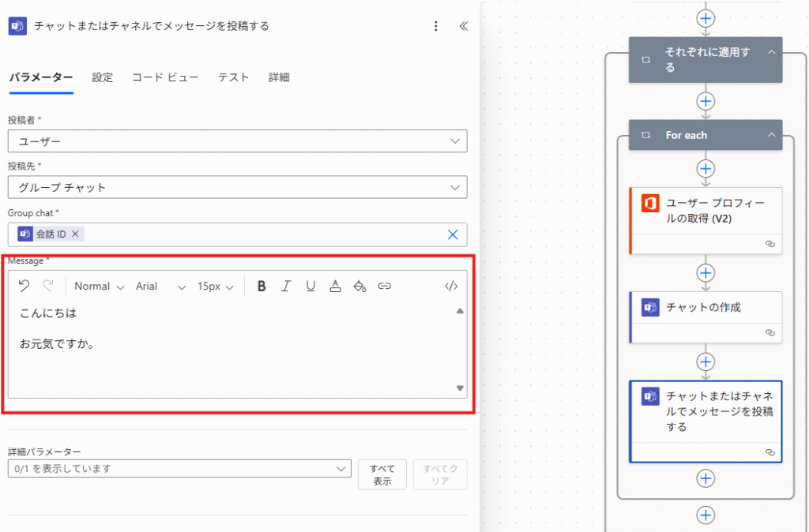Open the Arial font dropdown
The width and height of the screenshot is (809, 532).
pyautogui.click(x=160, y=287)
